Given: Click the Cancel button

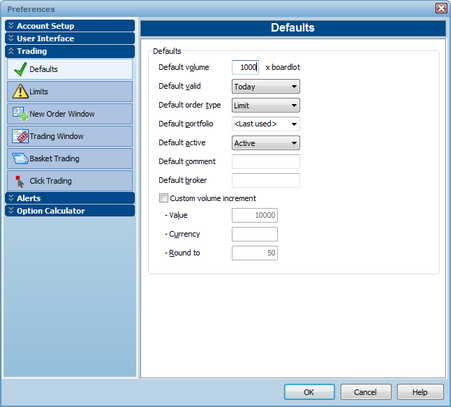Looking at the screenshot, I should (x=366, y=392).
